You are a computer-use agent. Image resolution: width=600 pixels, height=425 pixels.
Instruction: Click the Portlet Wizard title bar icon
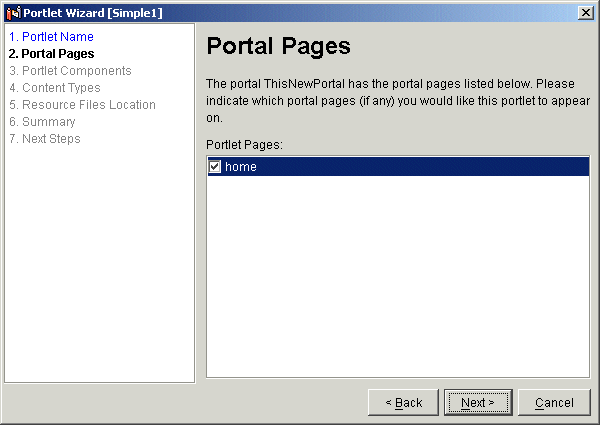(13, 13)
